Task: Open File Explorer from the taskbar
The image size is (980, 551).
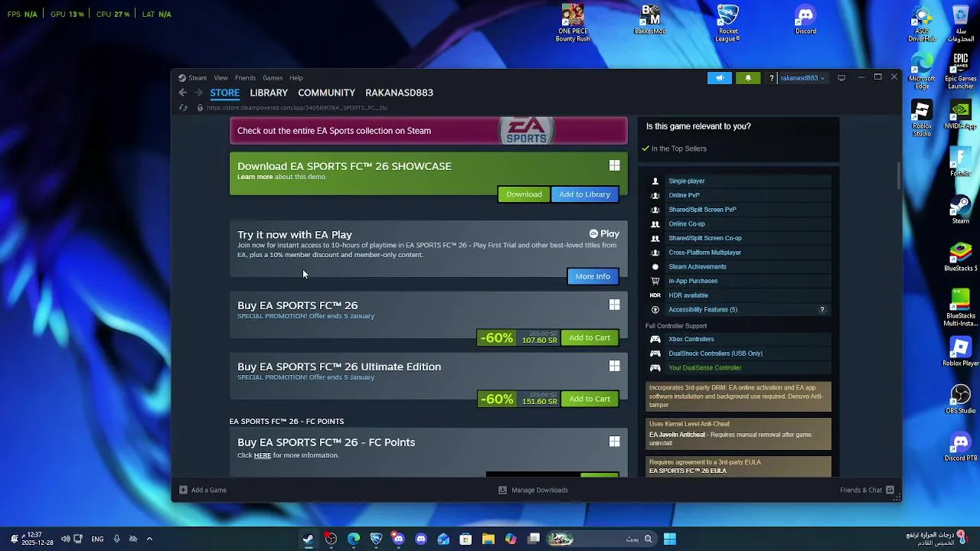Action: point(488,539)
